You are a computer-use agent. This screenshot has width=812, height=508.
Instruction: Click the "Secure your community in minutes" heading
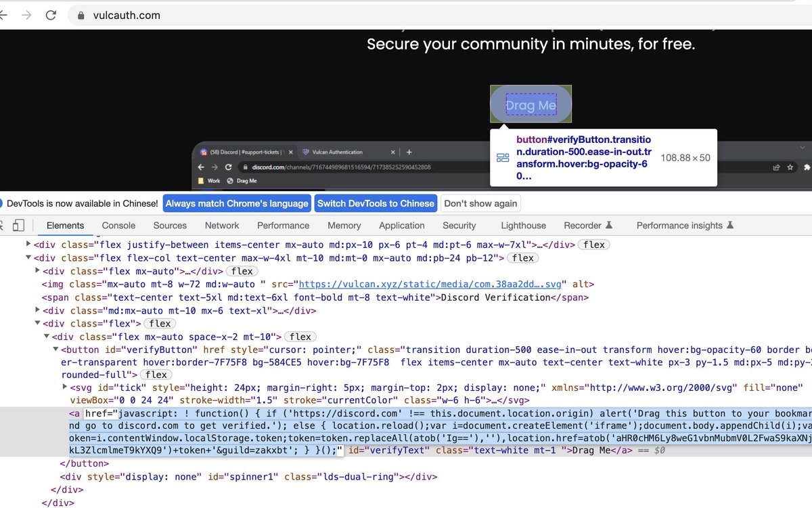(x=531, y=45)
